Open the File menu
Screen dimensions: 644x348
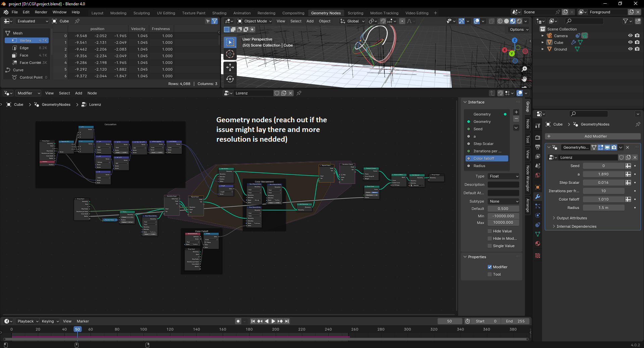tap(15, 12)
